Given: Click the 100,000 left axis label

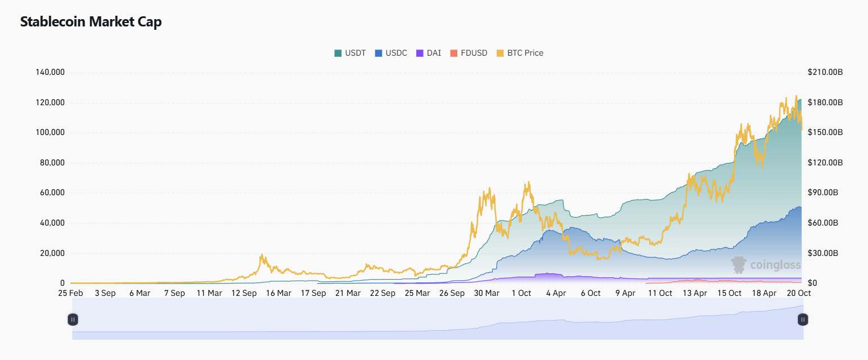Looking at the screenshot, I should (x=51, y=132).
